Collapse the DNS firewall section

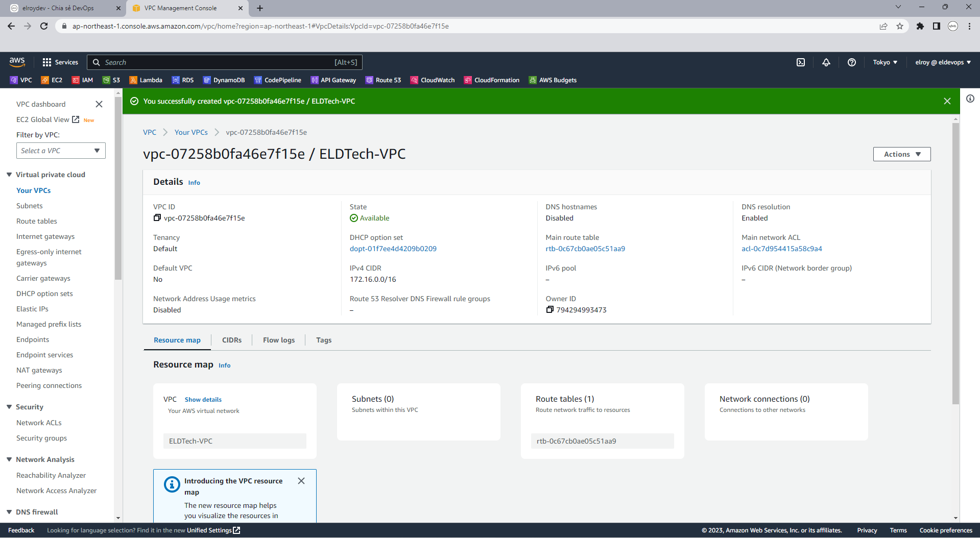9,512
